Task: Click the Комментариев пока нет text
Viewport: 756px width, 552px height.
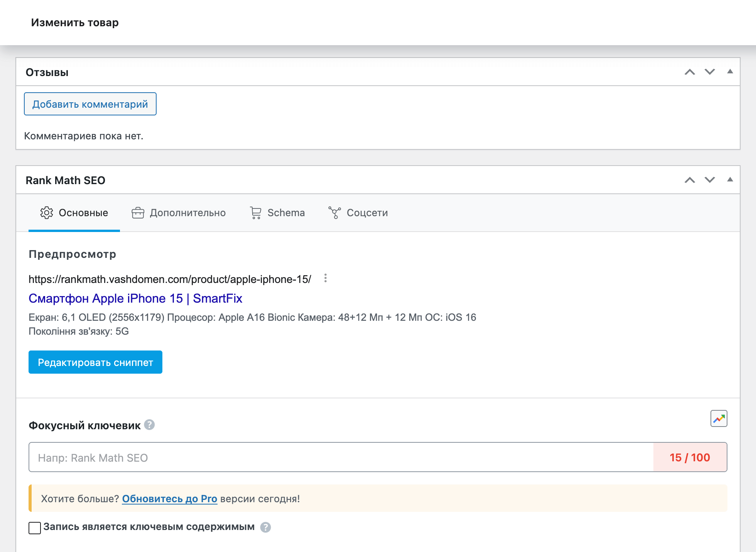Action: (84, 136)
